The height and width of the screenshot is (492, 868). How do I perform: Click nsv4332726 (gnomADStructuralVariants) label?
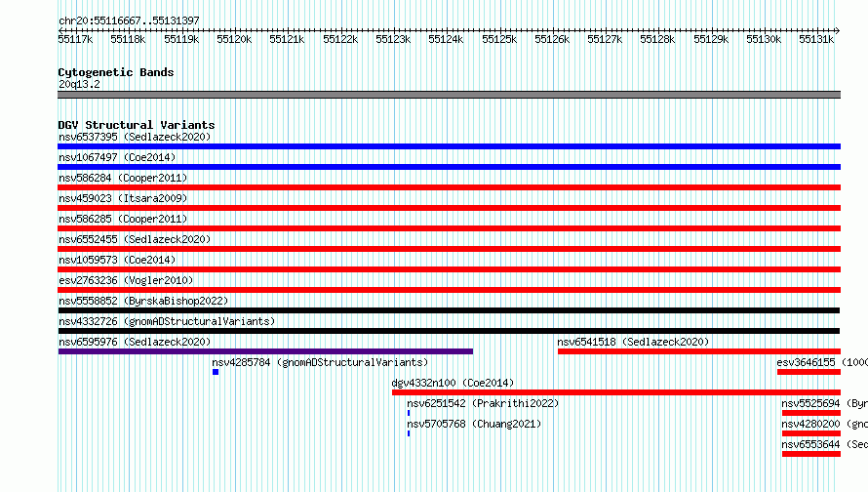point(167,321)
